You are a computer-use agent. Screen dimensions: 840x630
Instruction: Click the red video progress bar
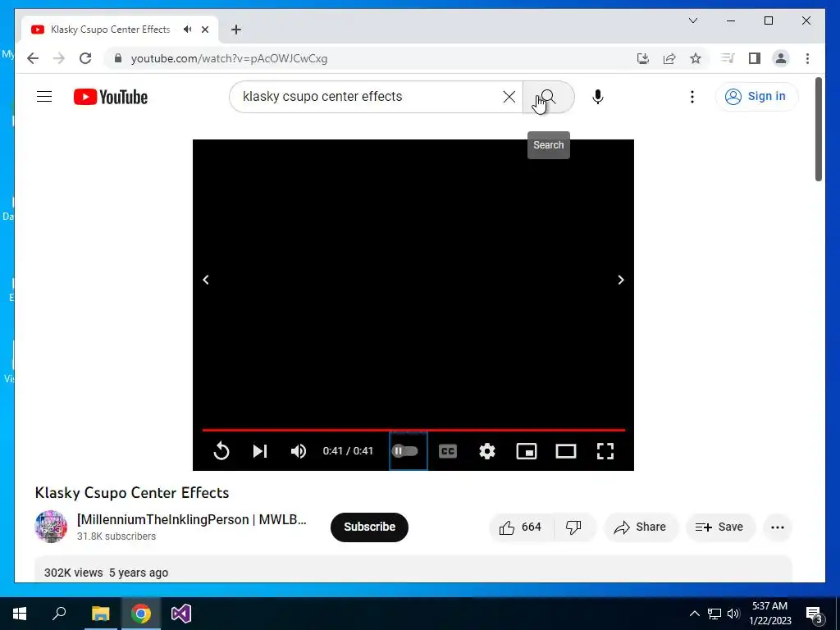(x=413, y=430)
